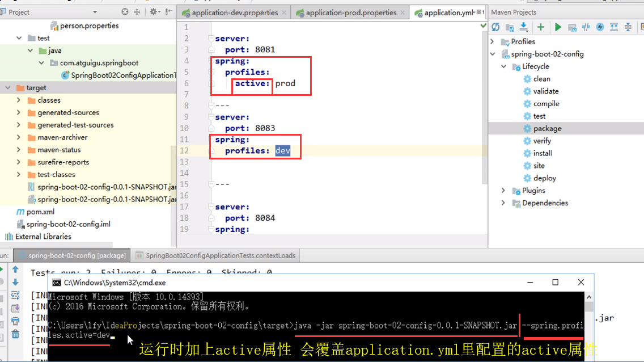The image size is (644, 362).
Task: Collapse the Lifecycle node
Action: click(x=503, y=66)
